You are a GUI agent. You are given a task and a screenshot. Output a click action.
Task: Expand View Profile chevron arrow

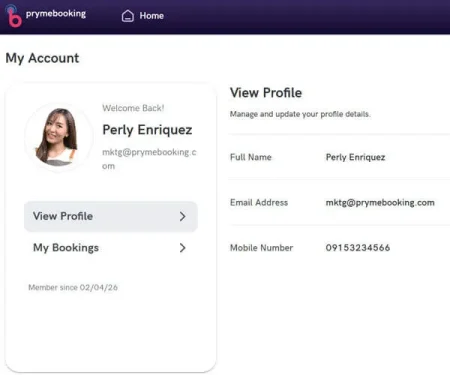(x=182, y=216)
